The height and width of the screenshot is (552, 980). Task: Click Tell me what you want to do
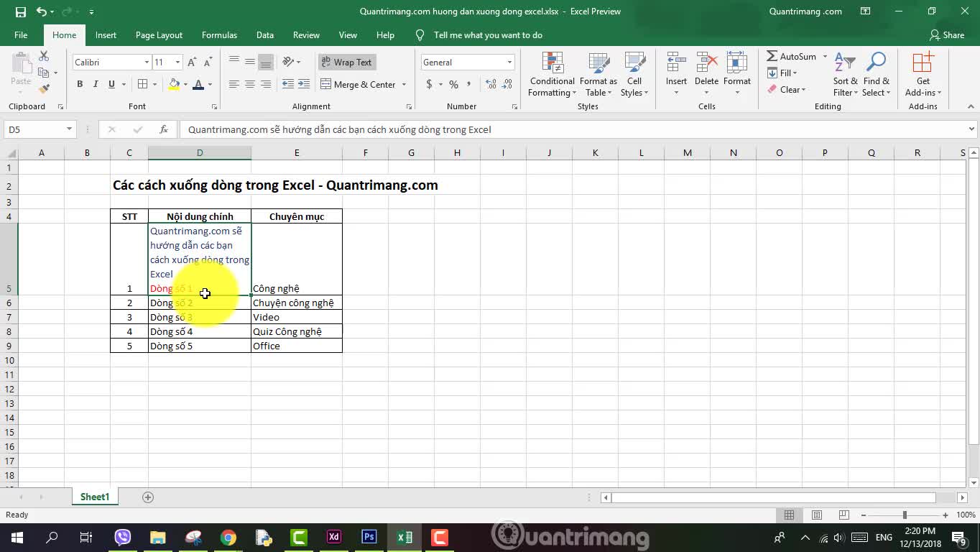point(488,35)
